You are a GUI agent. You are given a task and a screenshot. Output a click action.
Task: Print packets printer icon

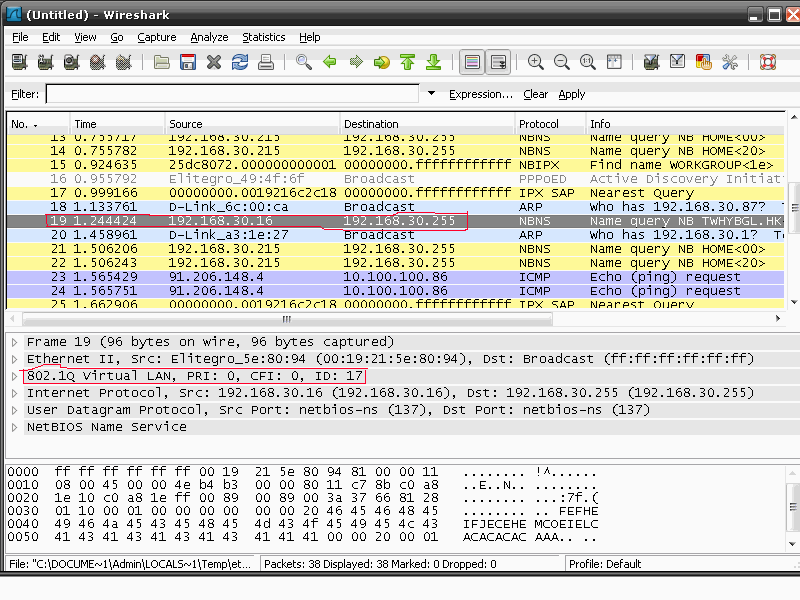click(266, 62)
